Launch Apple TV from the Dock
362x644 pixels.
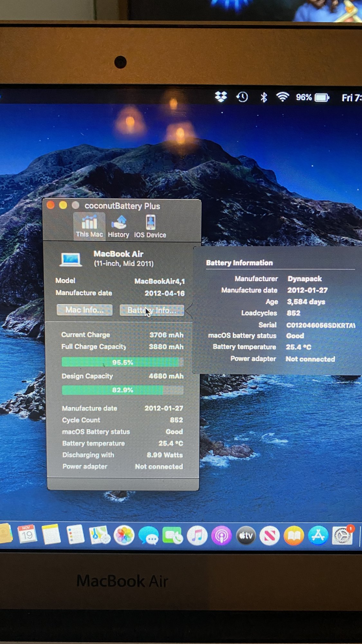[246, 536]
